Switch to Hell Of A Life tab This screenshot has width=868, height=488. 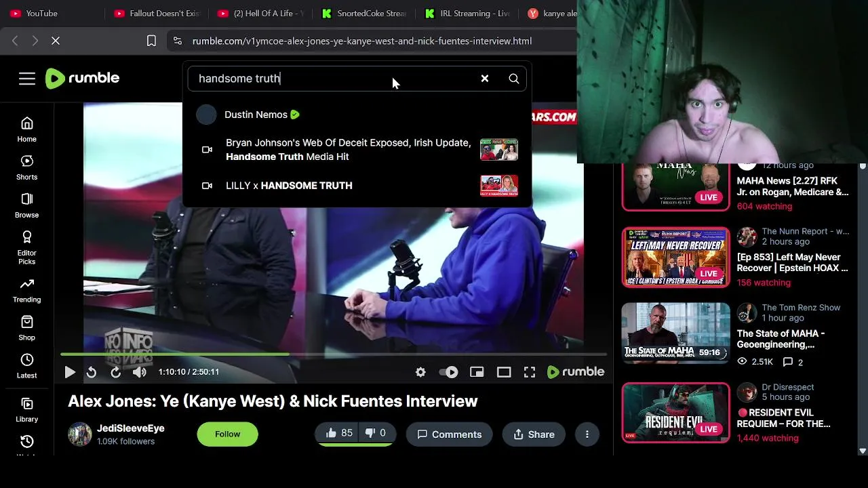tap(260, 14)
